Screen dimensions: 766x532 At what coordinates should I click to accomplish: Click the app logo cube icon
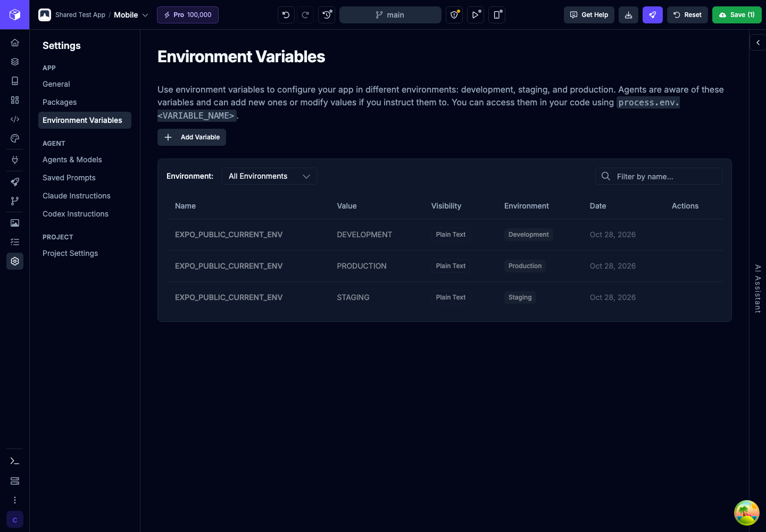click(15, 15)
